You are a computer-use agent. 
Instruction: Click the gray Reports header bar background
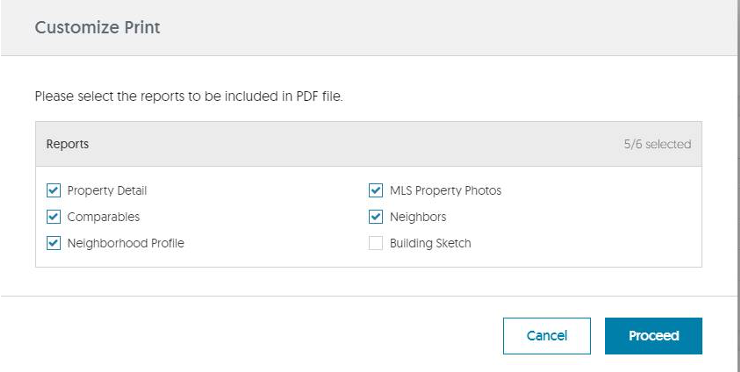click(x=368, y=144)
